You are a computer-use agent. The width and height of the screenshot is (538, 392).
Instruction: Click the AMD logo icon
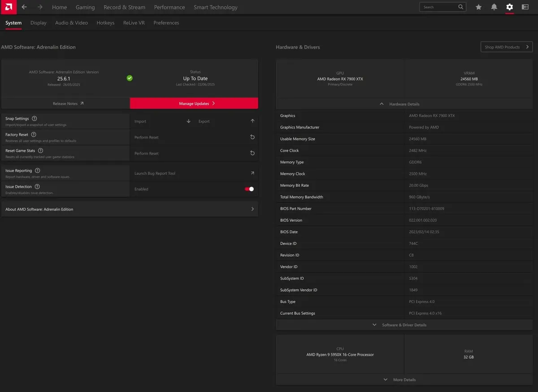[x=9, y=7]
